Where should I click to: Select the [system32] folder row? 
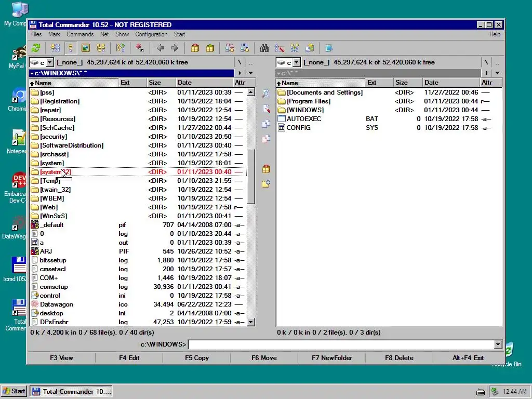[x=138, y=172]
